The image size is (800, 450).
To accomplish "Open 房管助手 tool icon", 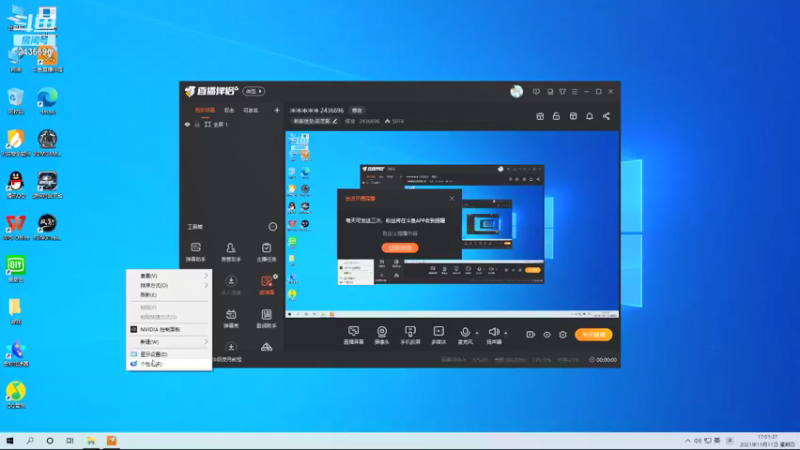I will (x=231, y=252).
